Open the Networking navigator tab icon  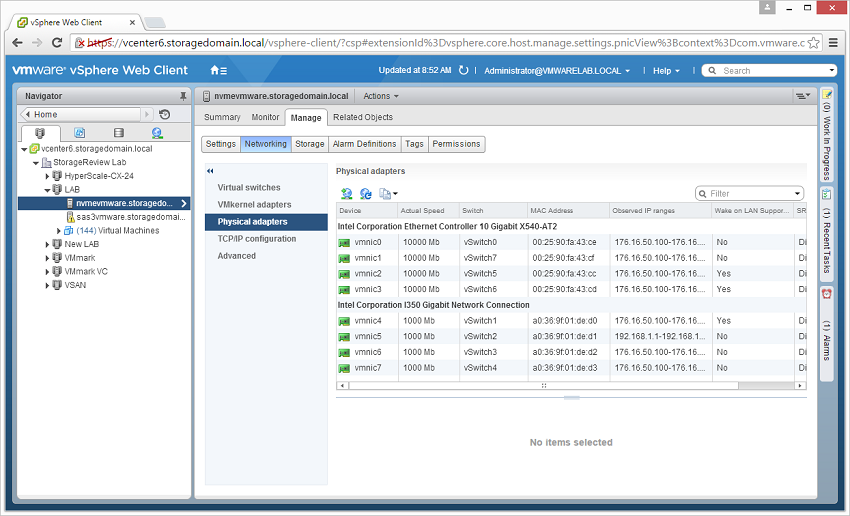(x=157, y=133)
